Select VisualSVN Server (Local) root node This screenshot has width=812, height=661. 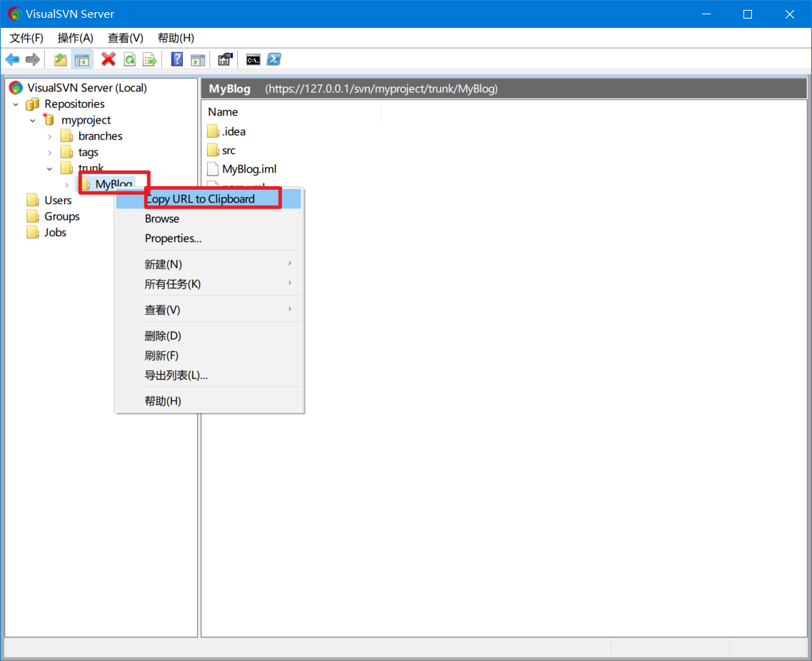(87, 88)
